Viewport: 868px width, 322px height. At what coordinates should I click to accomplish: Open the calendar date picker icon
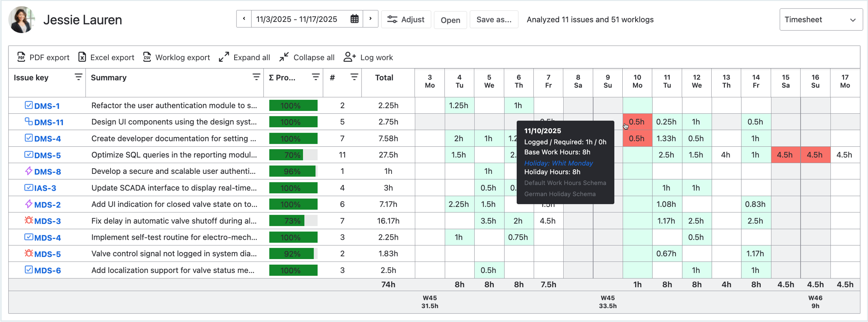point(354,19)
